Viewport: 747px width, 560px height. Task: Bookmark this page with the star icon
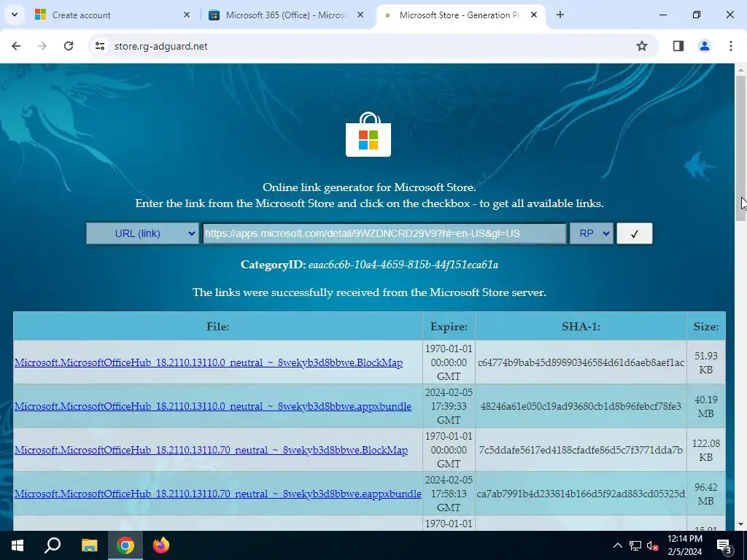coord(642,46)
